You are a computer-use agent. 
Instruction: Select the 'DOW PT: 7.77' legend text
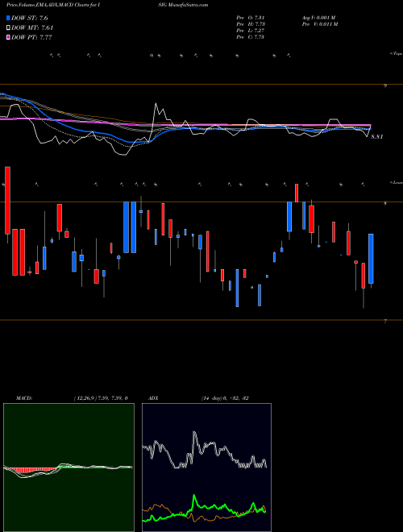coord(31,37)
